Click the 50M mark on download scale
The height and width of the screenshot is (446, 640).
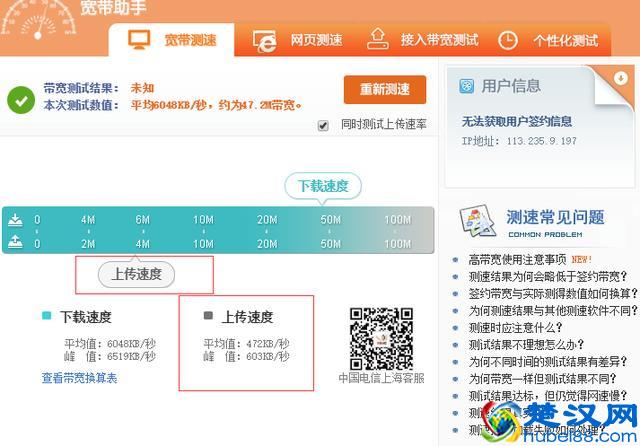(x=330, y=220)
